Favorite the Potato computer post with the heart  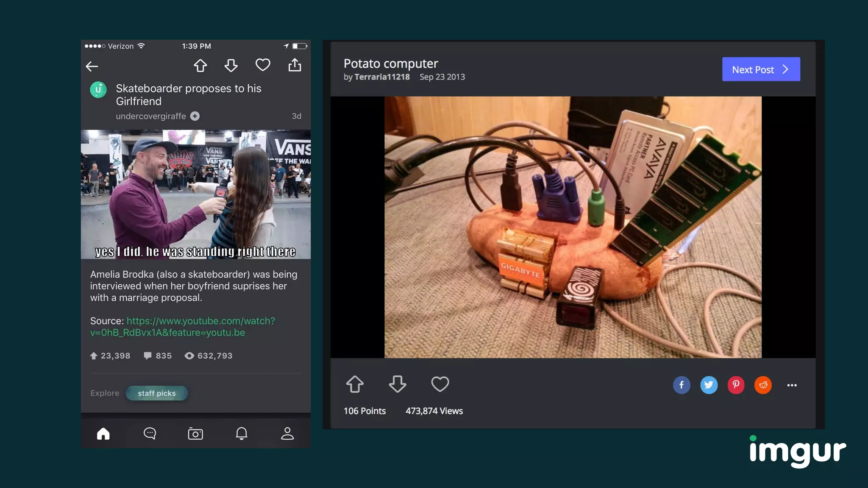tap(440, 384)
